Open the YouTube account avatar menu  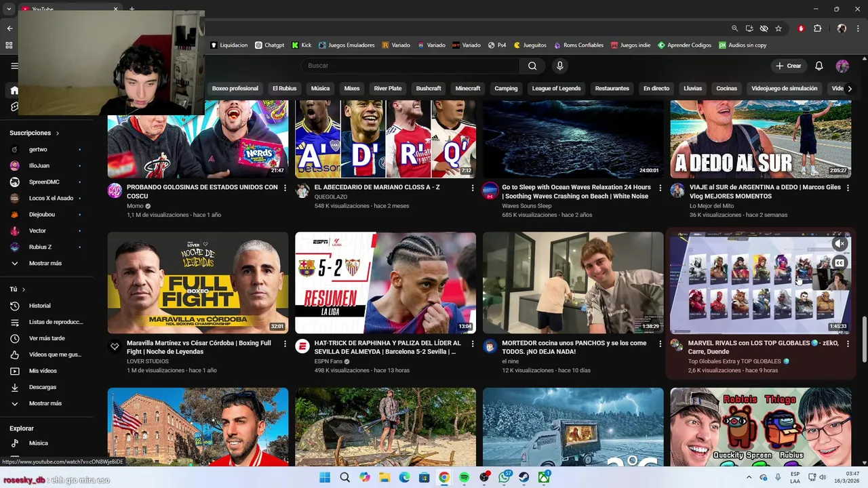[842, 66]
